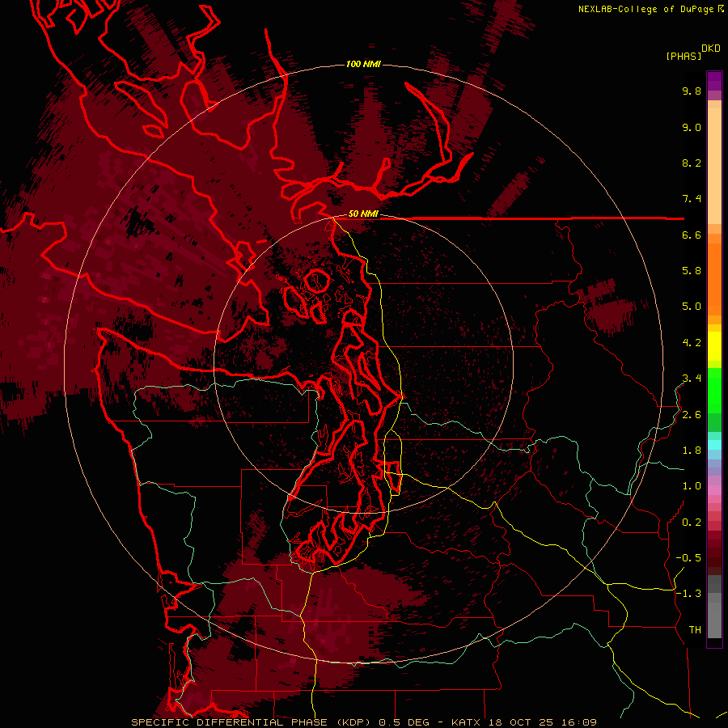Pick the -0.5 scale value
Viewport: 728px width, 728px height.
click(x=688, y=558)
